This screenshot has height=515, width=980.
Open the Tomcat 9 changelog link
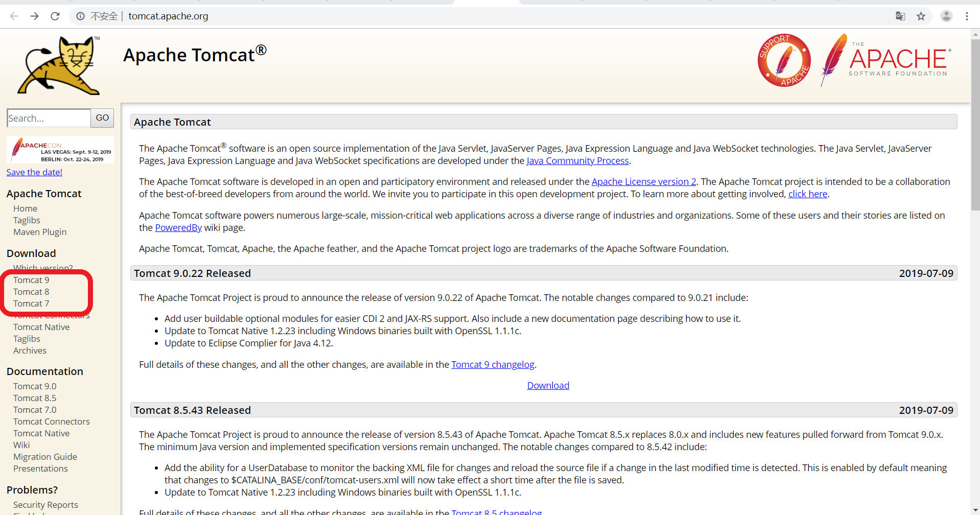[x=493, y=364]
